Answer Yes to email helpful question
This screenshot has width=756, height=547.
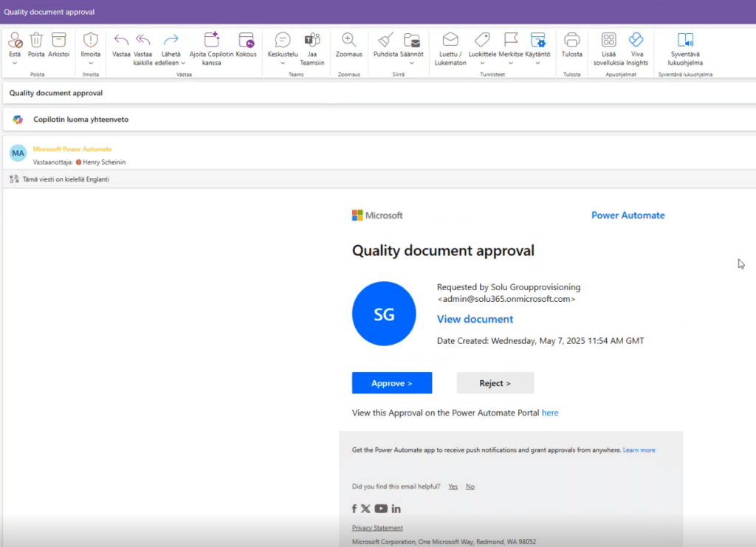[453, 486]
